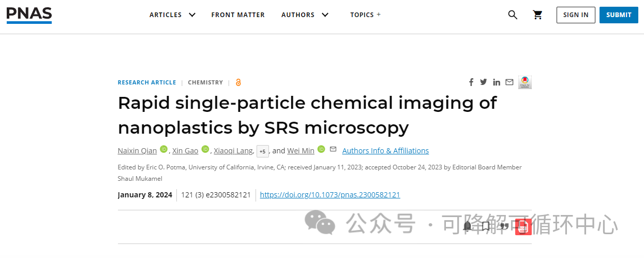
Task: Share article on LinkedIn
Action: pos(497,82)
